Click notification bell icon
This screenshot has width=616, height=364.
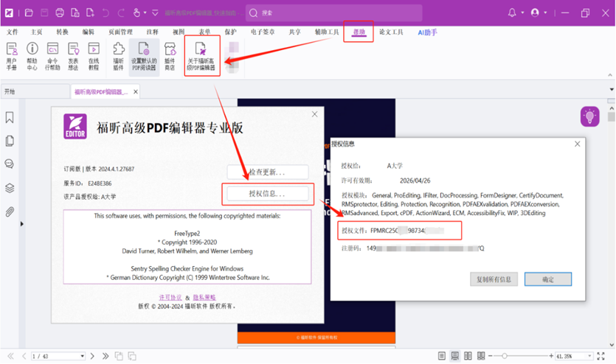[512, 13]
